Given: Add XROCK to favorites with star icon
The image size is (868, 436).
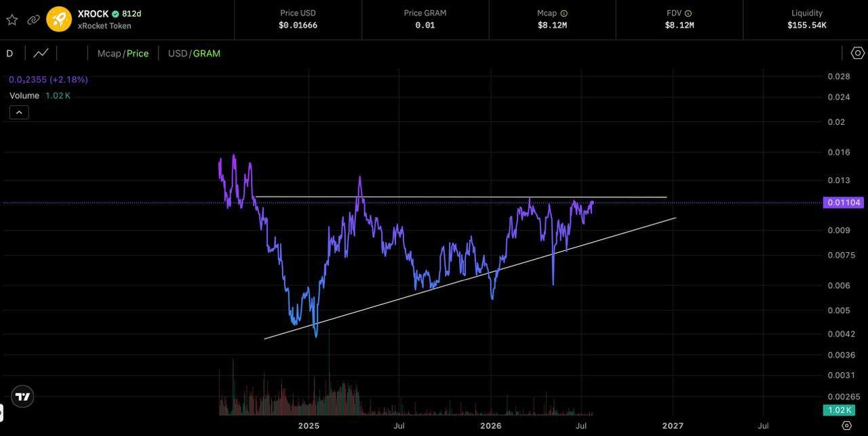Looking at the screenshot, I should [x=12, y=20].
